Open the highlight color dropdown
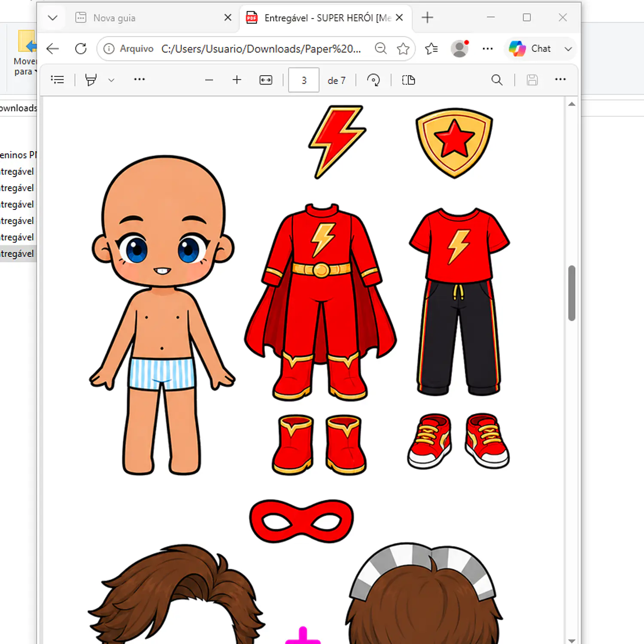This screenshot has width=644, height=644. point(111,80)
